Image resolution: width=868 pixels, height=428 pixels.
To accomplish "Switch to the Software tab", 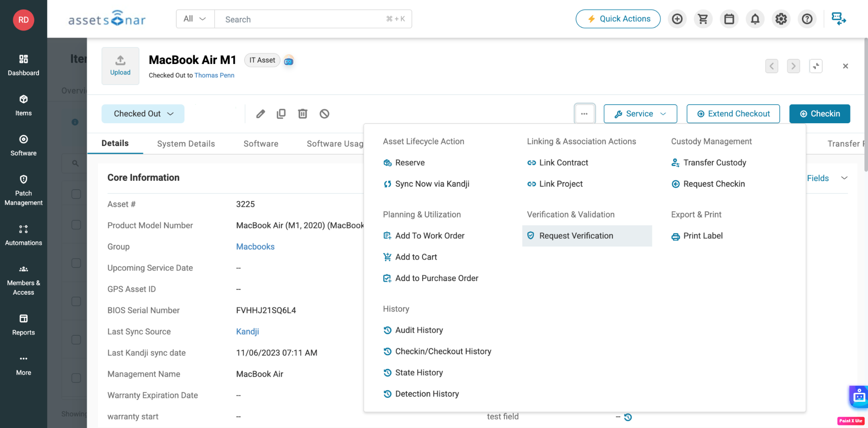I will click(261, 144).
